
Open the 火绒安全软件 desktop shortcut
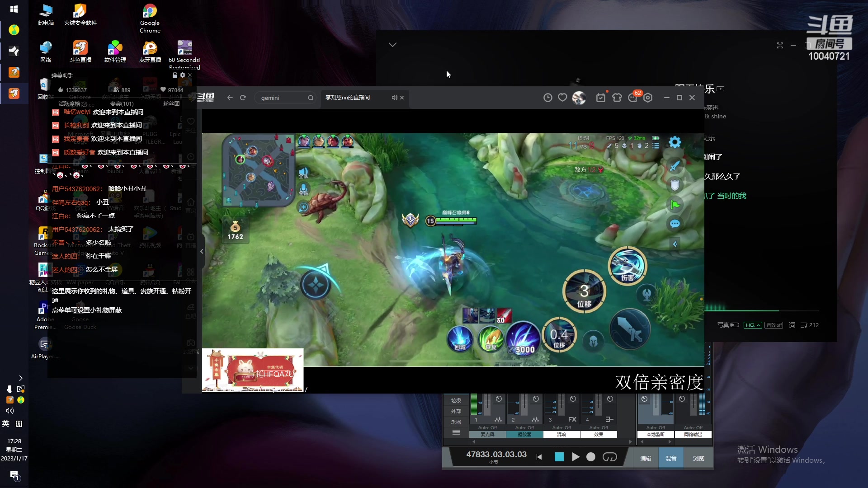pos(80,14)
